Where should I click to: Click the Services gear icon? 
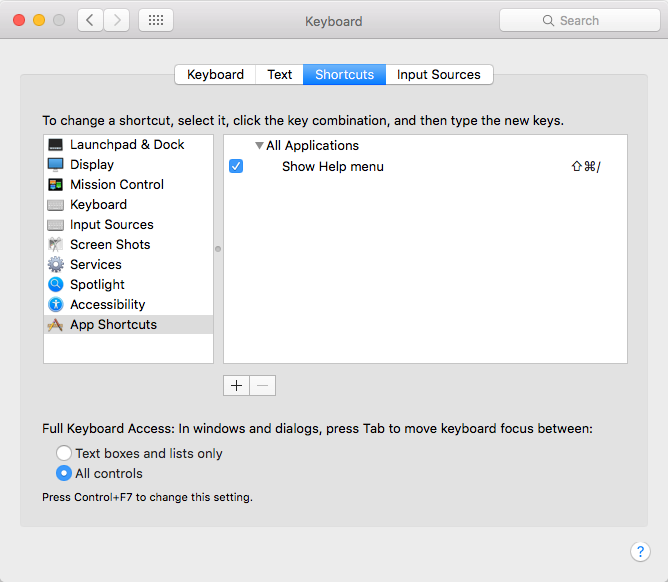(55, 265)
